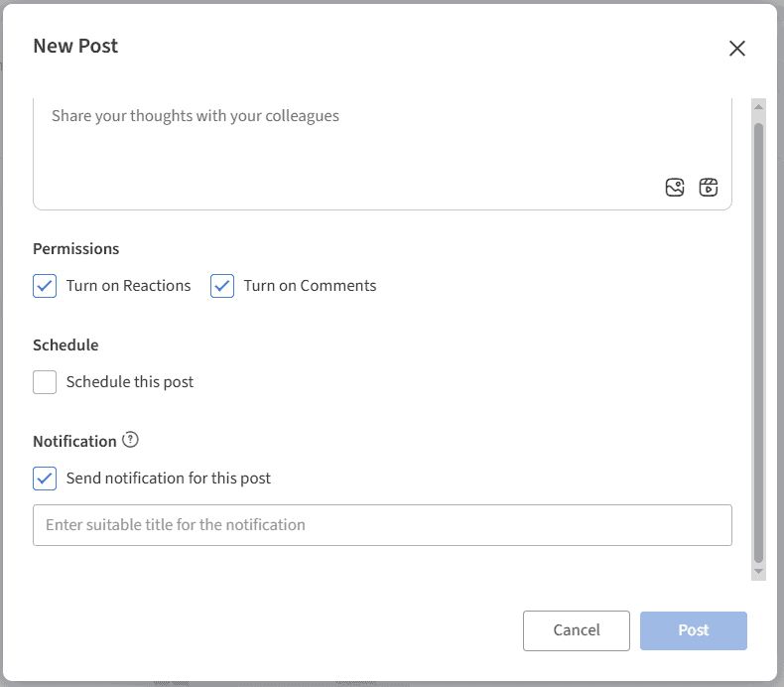Click "Send notification for this post" label text
Image resolution: width=784 pixels, height=687 pixels.
tap(169, 479)
